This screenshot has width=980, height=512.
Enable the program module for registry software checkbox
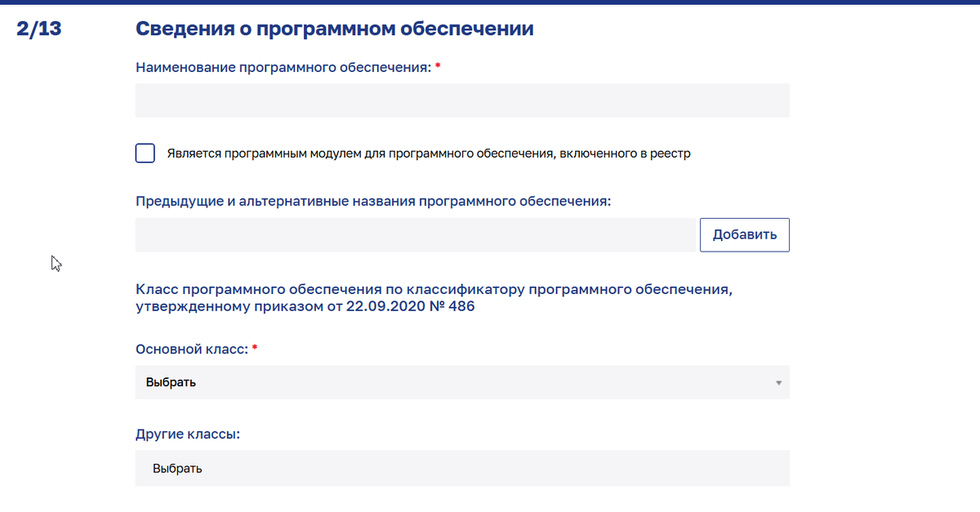[145, 153]
